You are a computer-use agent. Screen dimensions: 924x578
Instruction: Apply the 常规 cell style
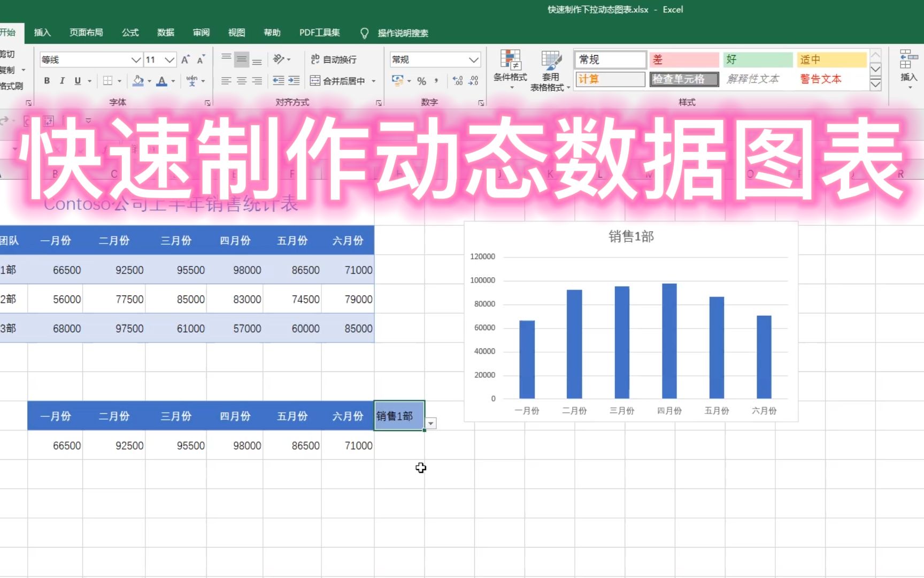tap(610, 59)
